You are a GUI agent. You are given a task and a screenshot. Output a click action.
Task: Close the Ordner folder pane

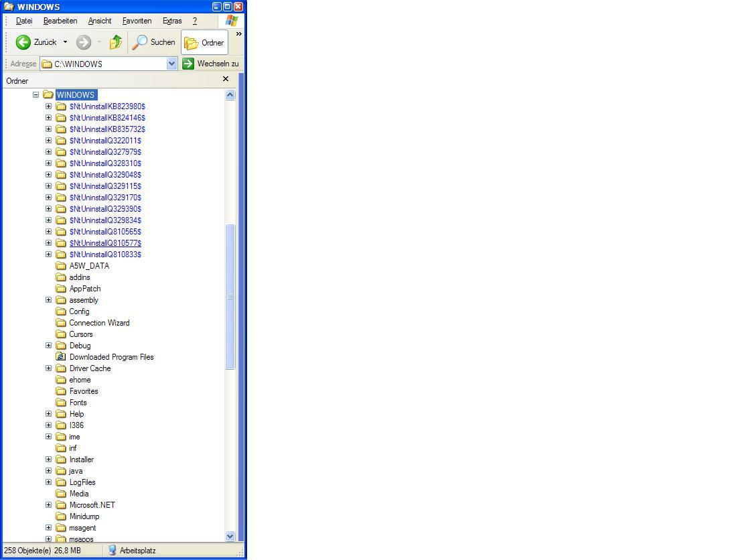226,78
